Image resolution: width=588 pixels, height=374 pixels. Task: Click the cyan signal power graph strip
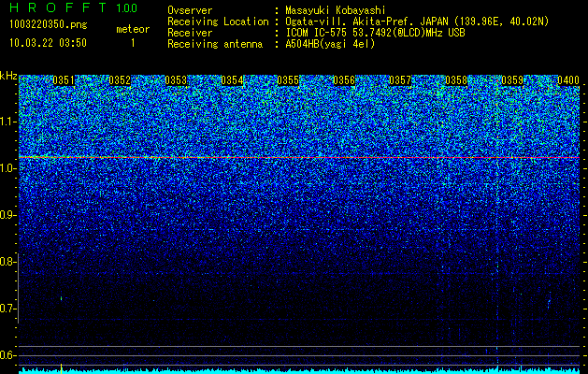[299, 371]
